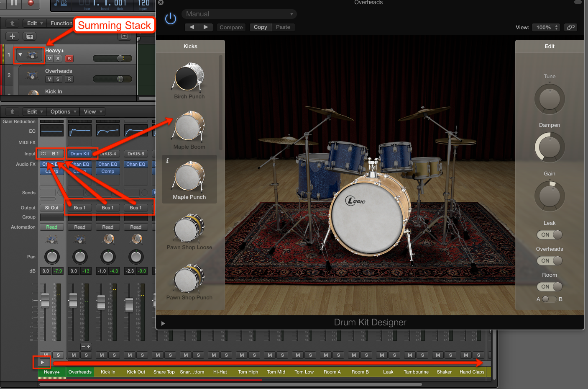This screenshot has height=389, width=588.
Task: Open the EQ thumbnail on the Kick In strip
Action: (x=108, y=131)
